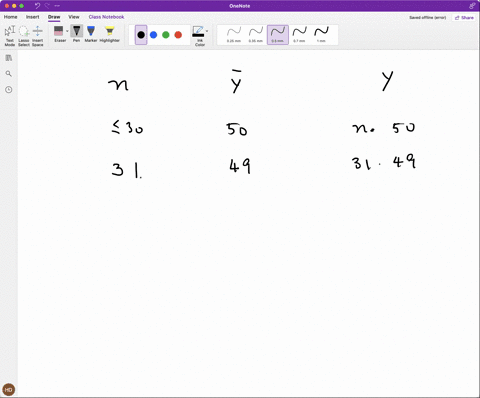This screenshot has width=480, height=398.
Task: Check the Saved offline (error) status
Action: (x=428, y=18)
